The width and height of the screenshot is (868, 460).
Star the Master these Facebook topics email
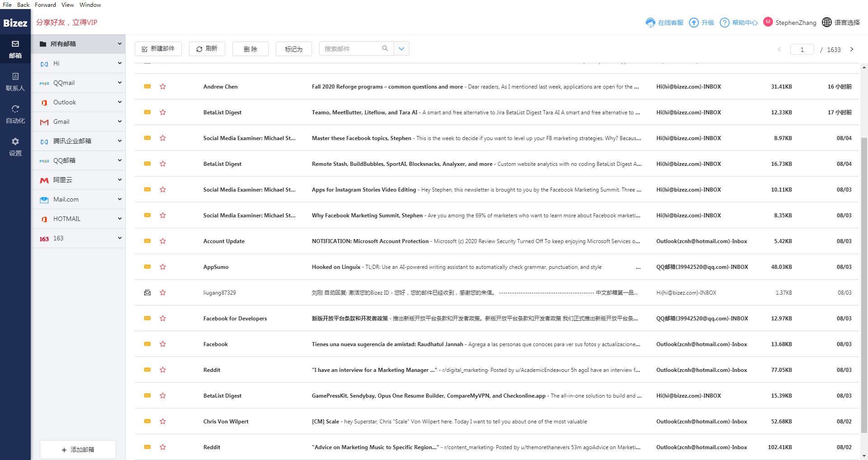pos(163,138)
